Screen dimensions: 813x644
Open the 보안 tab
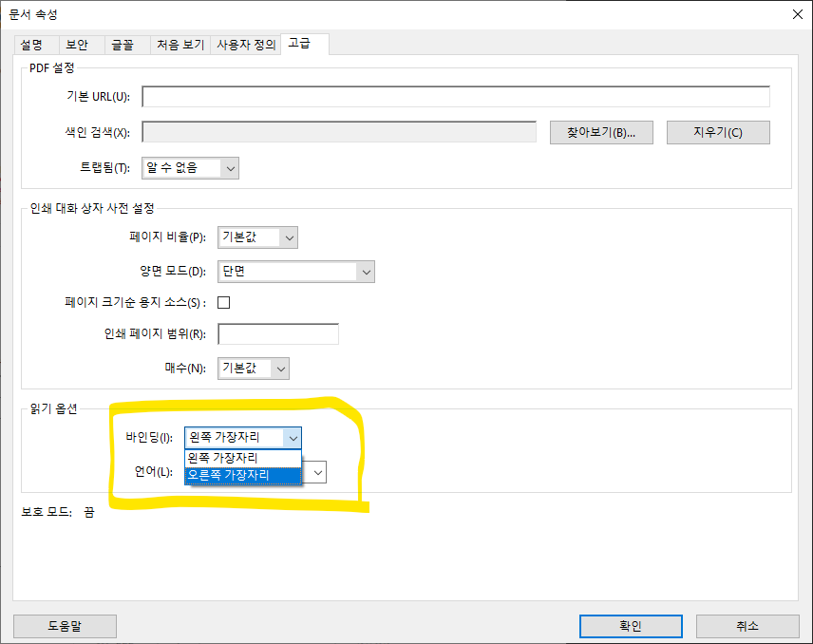[x=78, y=45]
